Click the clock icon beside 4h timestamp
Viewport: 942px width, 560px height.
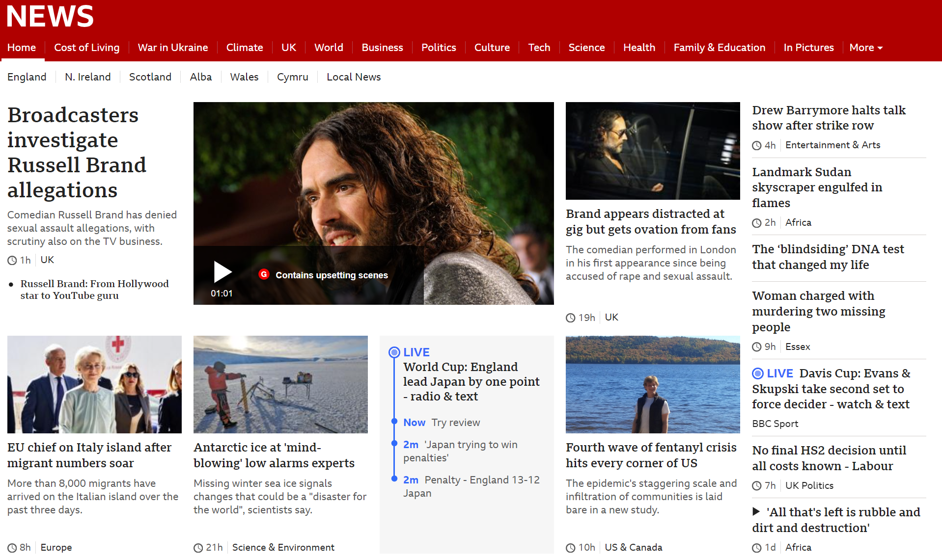757,145
